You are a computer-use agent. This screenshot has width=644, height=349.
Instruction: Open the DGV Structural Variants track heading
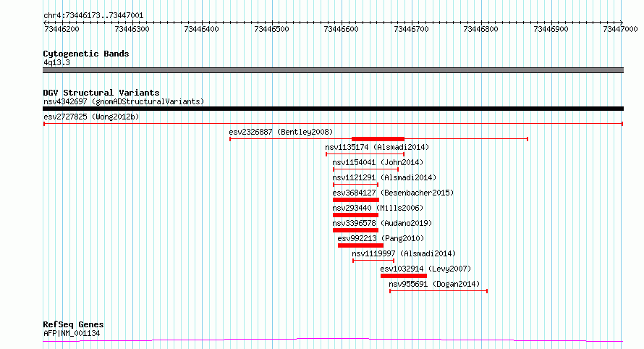click(101, 93)
